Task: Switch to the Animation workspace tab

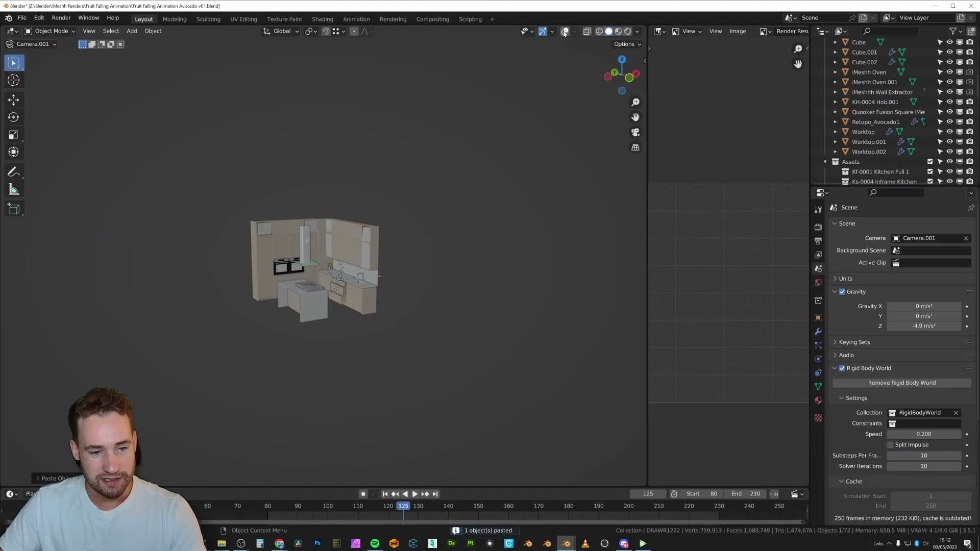Action: (356, 19)
